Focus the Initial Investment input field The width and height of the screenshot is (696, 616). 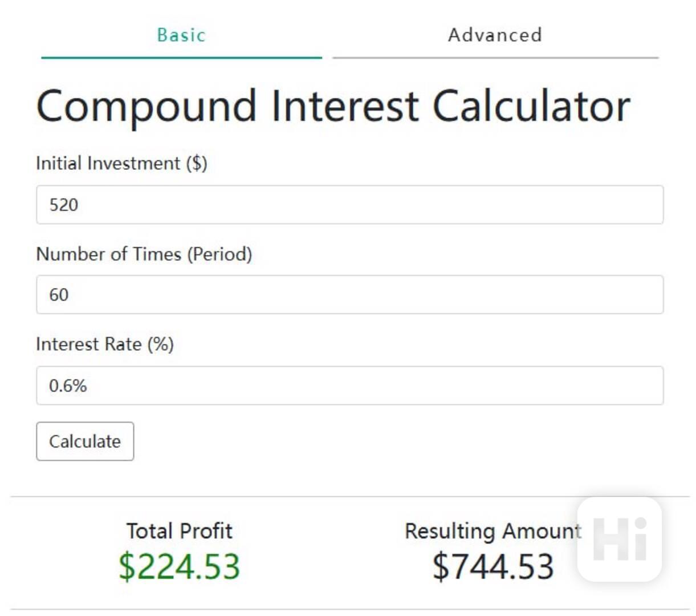point(349,204)
